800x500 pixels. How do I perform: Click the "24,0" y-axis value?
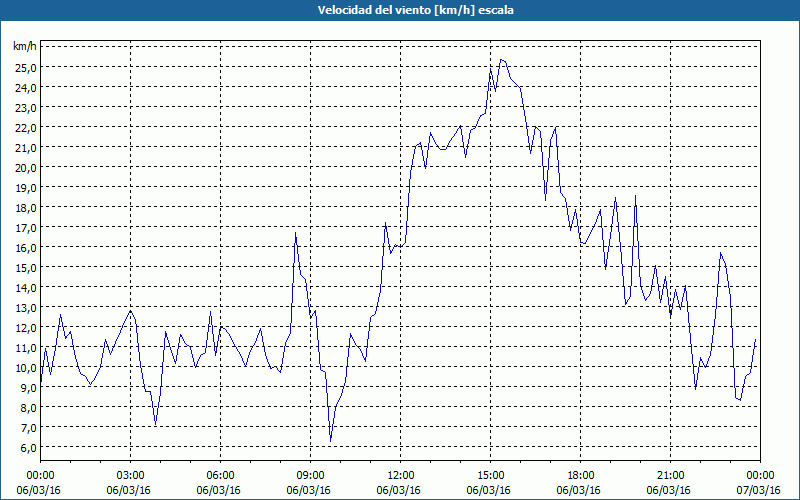point(27,87)
